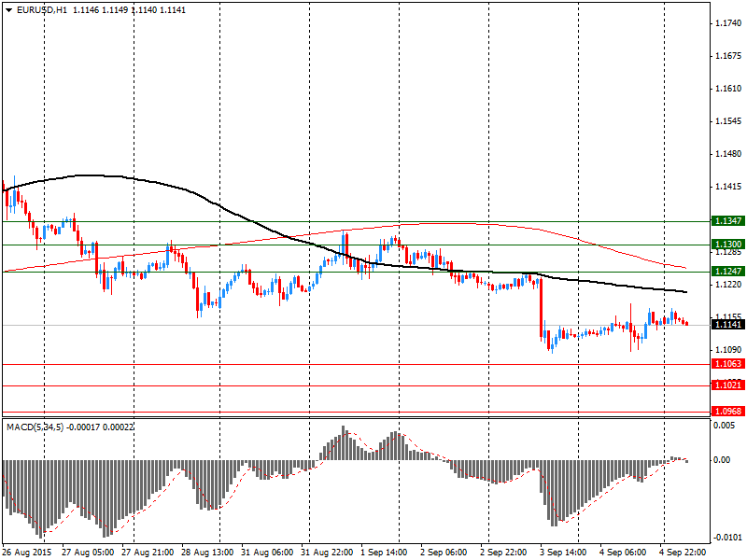Click the 1.1090 price scale value
The image size is (747, 560).
tap(729, 349)
